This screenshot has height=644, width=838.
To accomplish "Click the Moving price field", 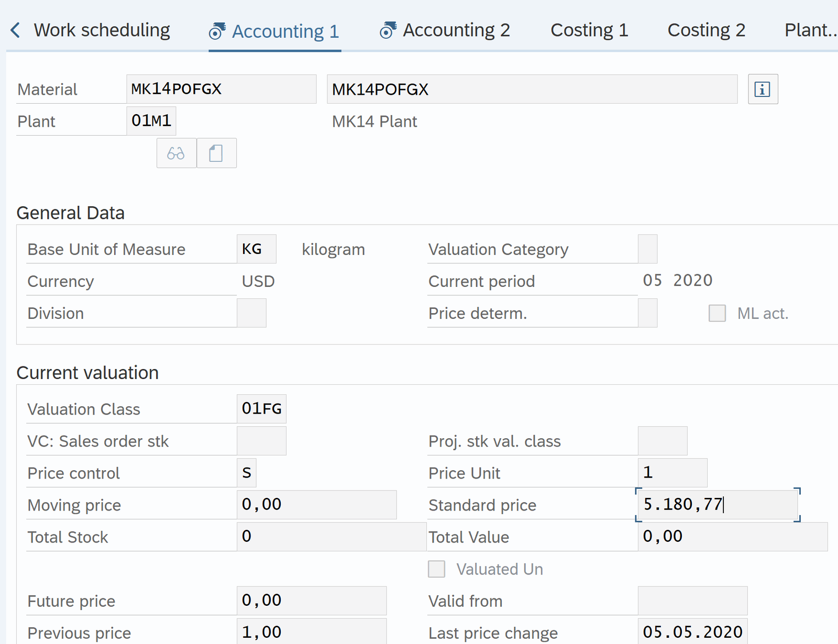I will tap(316, 505).
